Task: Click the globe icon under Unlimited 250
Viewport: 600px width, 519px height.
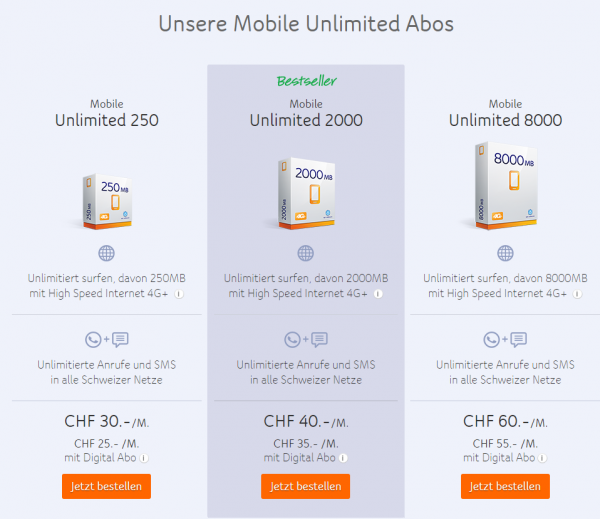Action: (x=106, y=253)
